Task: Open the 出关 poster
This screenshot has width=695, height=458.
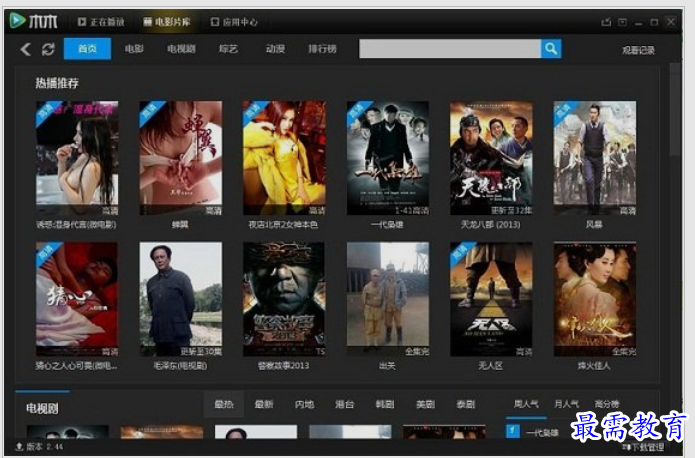Action: tap(388, 299)
